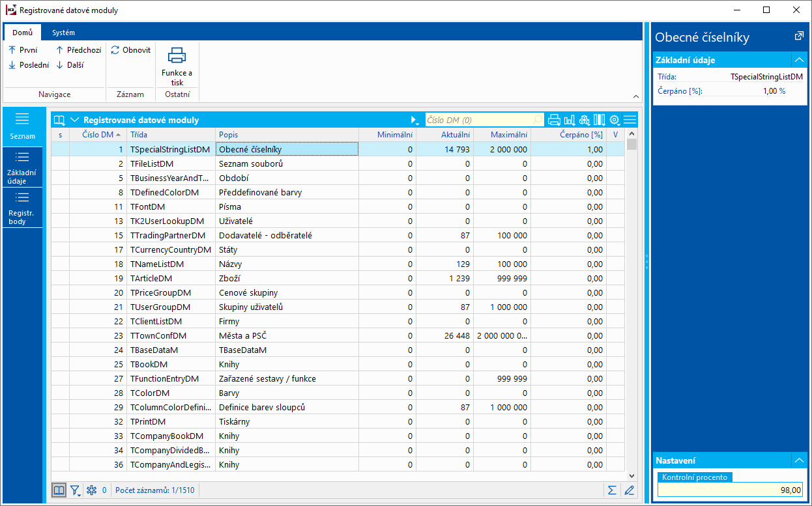
Task: Click the Číslo DM search field
Action: click(479, 120)
